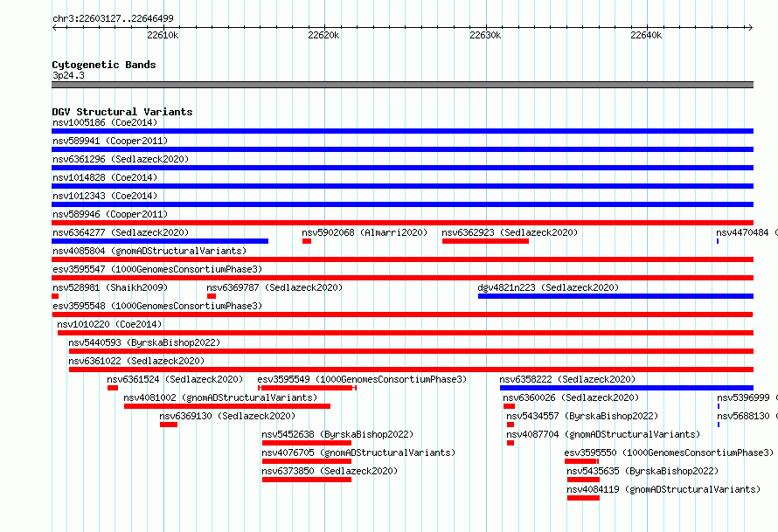Select nsv6362923 (Sedlazeck2020) label
This screenshot has width=778, height=532.
point(510,232)
